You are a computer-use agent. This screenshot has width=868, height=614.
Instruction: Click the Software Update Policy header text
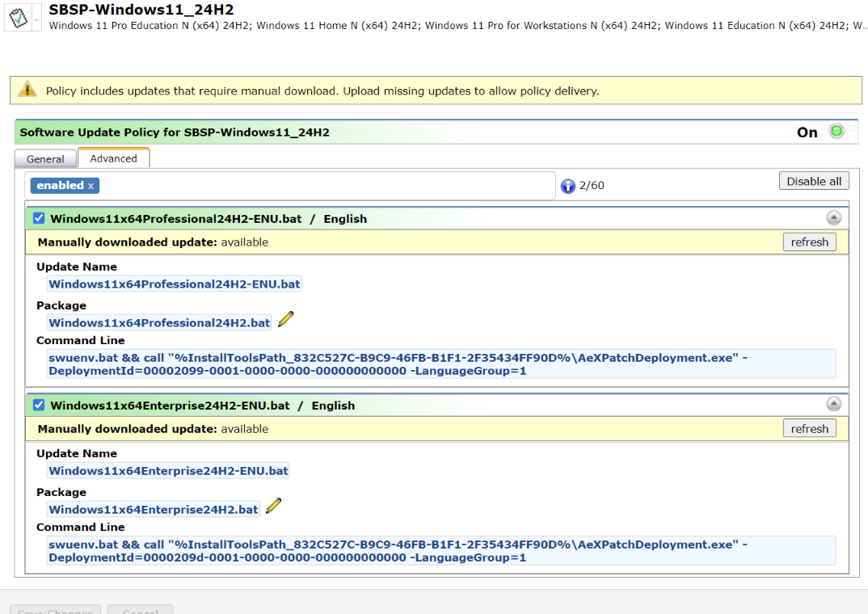tap(175, 132)
